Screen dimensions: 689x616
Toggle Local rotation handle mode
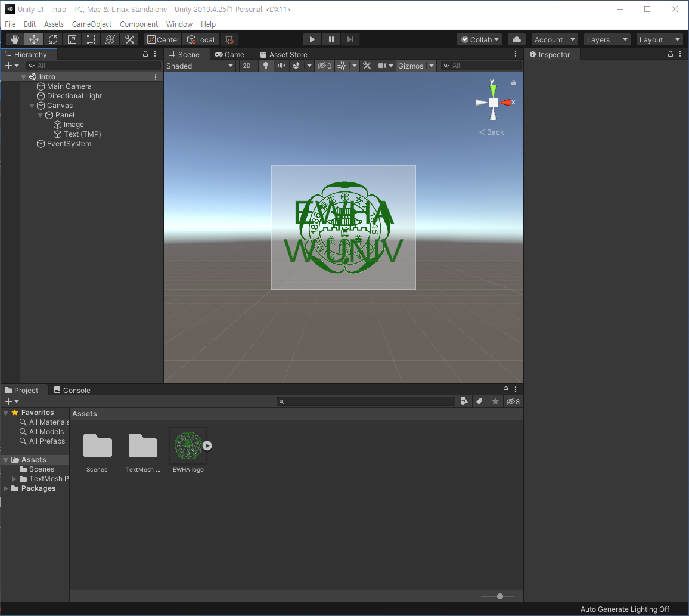point(201,39)
